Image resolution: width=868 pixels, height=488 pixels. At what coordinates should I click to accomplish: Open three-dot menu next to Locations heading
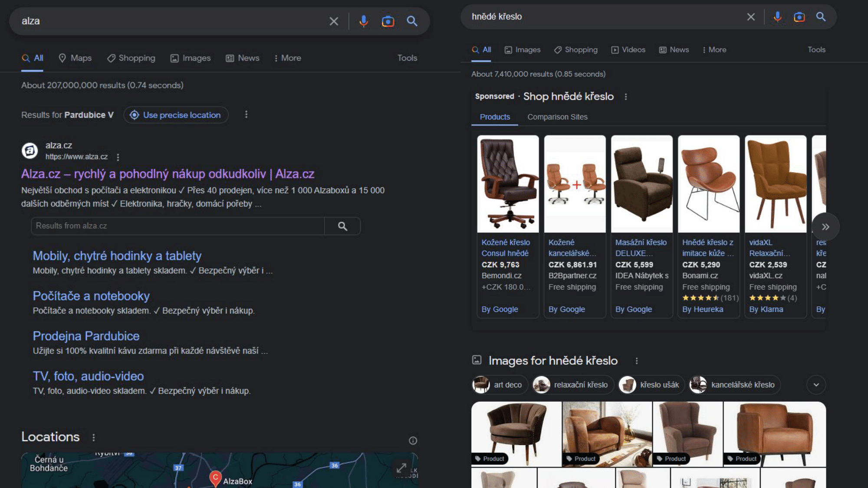click(x=93, y=437)
